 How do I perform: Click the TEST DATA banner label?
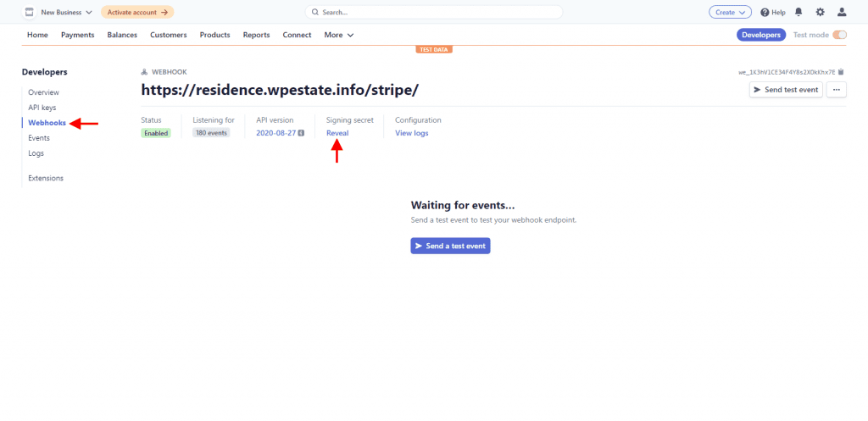tap(434, 49)
